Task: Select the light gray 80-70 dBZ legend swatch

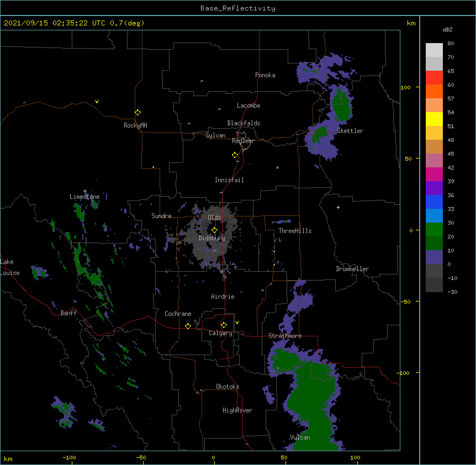Action: coord(434,50)
